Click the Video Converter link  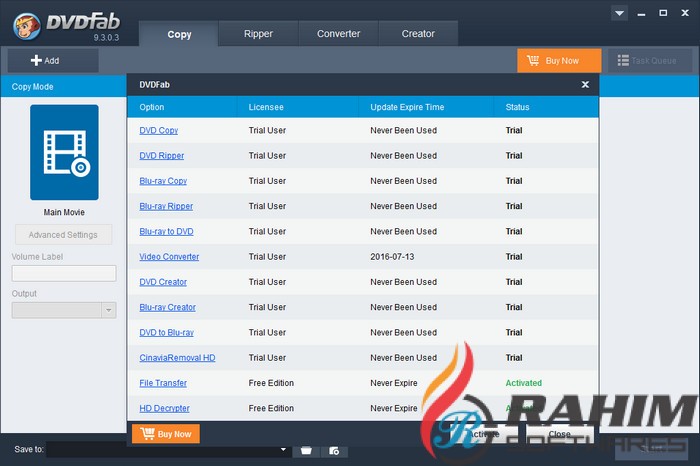coord(169,257)
